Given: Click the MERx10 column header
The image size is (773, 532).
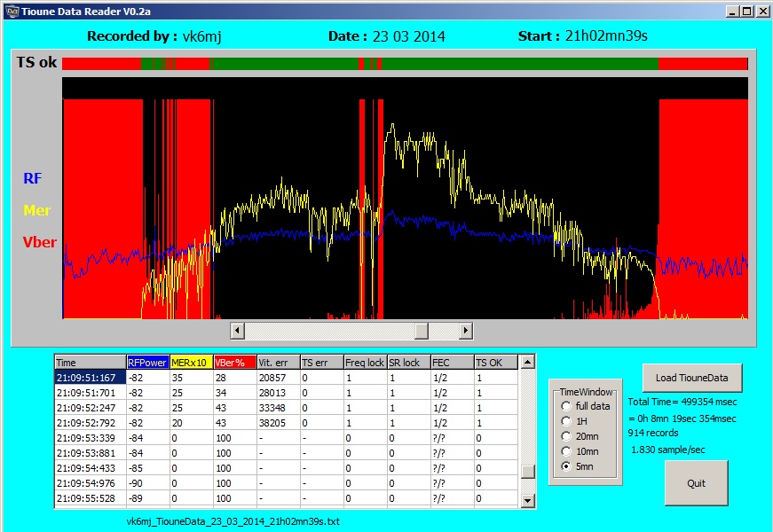Looking at the screenshot, I should click(x=190, y=362).
